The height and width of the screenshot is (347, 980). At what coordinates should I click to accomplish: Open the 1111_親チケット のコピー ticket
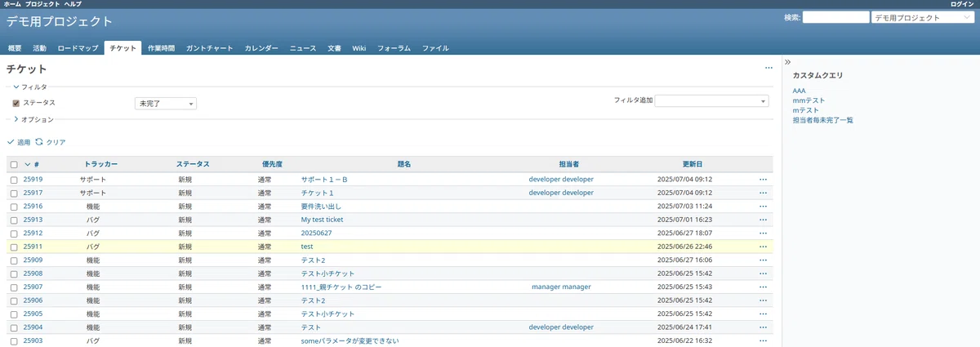(x=341, y=287)
